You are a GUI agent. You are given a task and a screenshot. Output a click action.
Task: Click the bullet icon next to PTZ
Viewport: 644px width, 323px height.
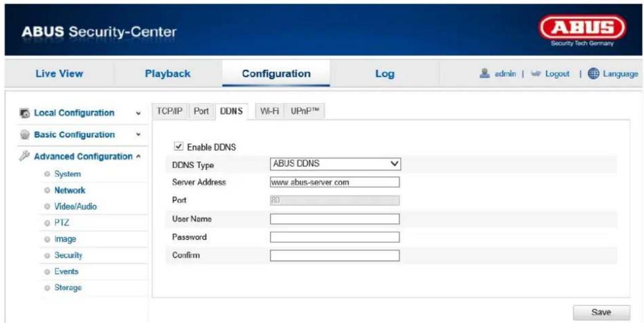[47, 223]
